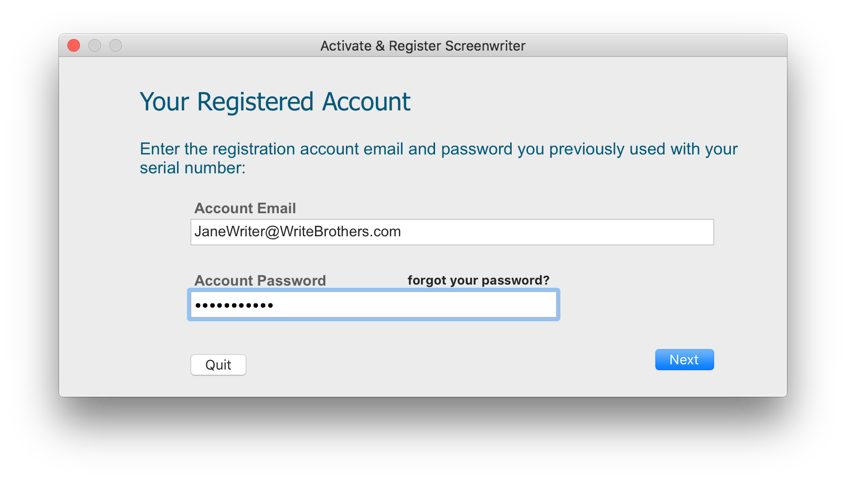Click the blank area inside the password field
Image resolution: width=846 pixels, height=481 pixels.
415,305
